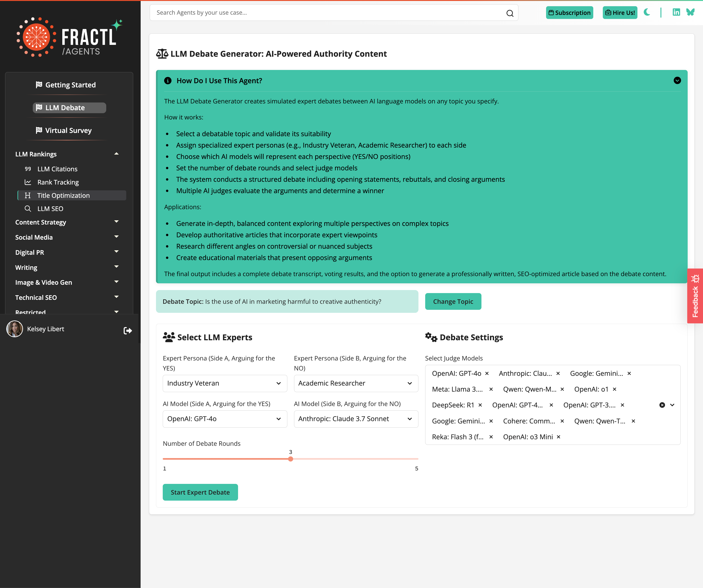Open the Bluesky butterfly icon

(690, 12)
